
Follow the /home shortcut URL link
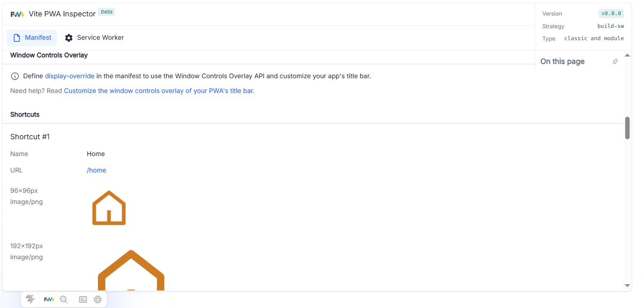96,170
